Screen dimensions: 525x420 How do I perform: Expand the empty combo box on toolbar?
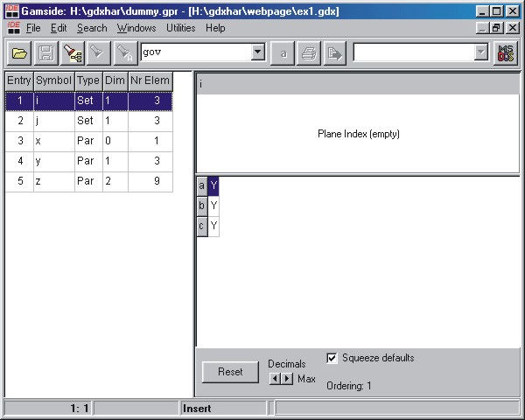pos(480,53)
